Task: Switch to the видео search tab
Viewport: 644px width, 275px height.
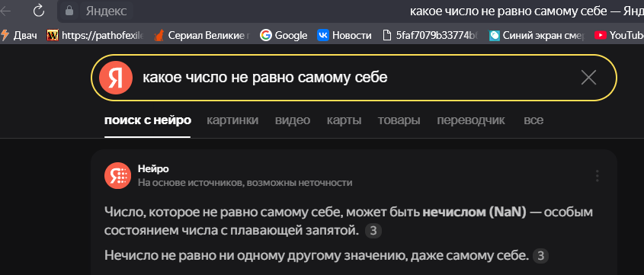Action: [293, 120]
